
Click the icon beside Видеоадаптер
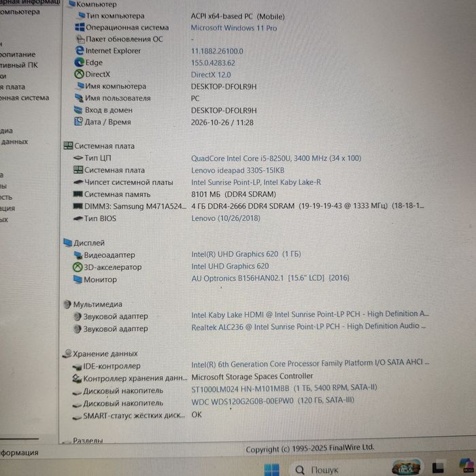pyautogui.click(x=78, y=255)
